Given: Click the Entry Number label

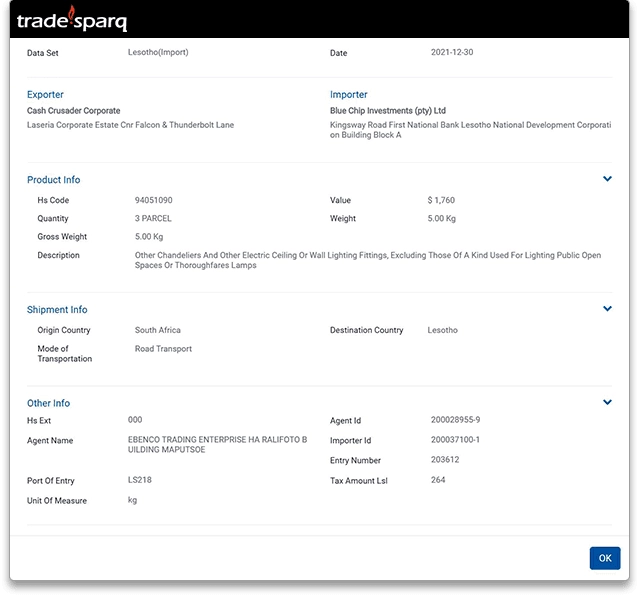Looking at the screenshot, I should tap(355, 460).
